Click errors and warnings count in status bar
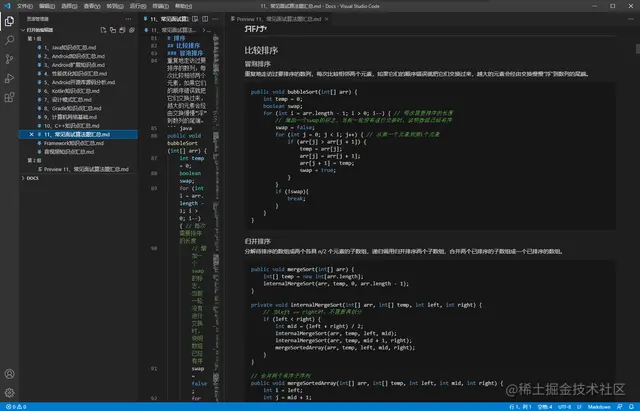The height and width of the screenshot is (411, 640). coord(16,407)
